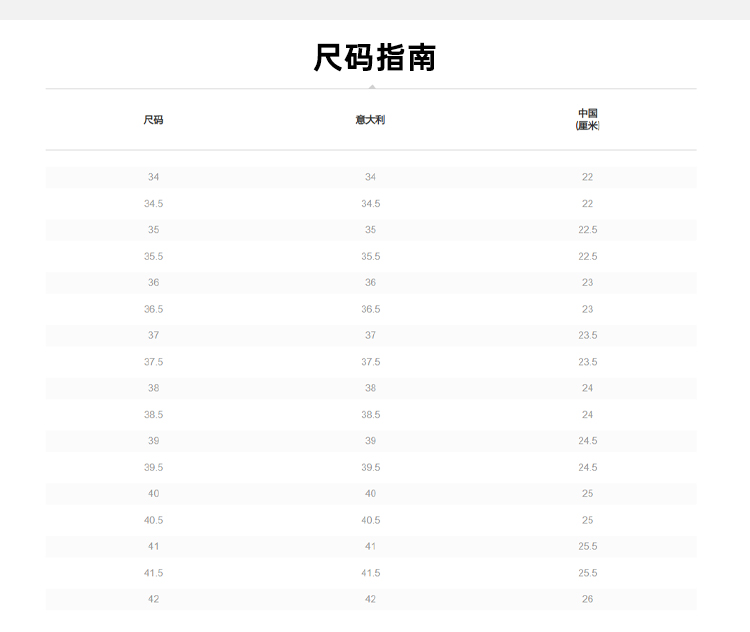Click 37.5 in the 意大利 column
This screenshot has width=750, height=632.
pos(370,362)
